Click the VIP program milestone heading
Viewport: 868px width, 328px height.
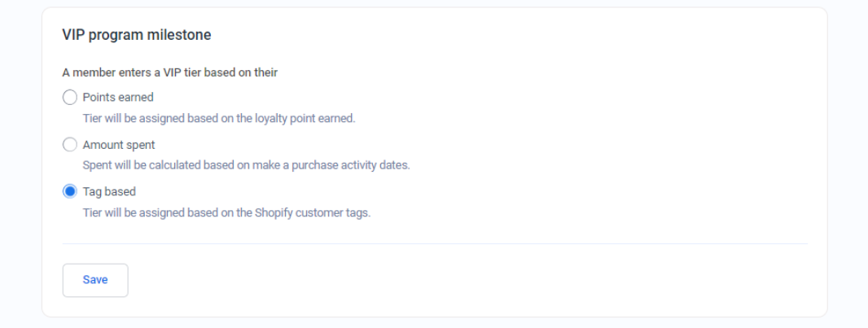tap(137, 35)
